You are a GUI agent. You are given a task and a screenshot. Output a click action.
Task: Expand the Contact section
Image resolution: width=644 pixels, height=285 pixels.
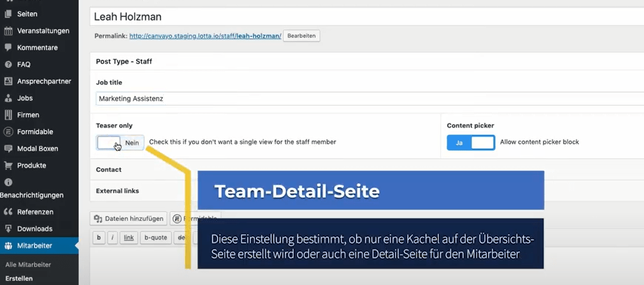[109, 170]
